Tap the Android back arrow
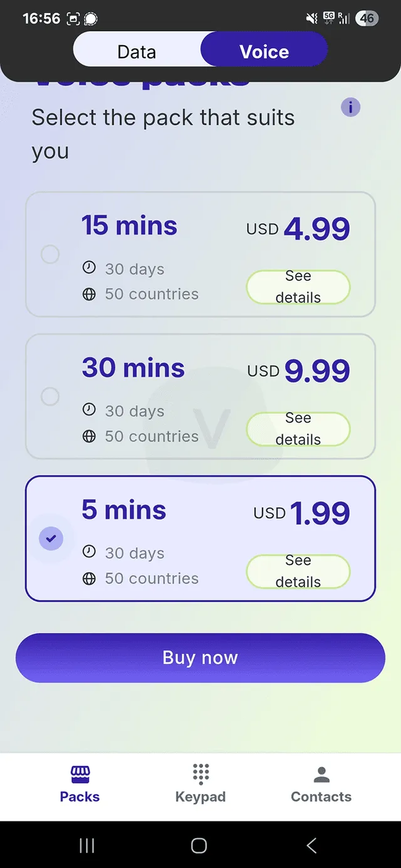 pyautogui.click(x=311, y=845)
